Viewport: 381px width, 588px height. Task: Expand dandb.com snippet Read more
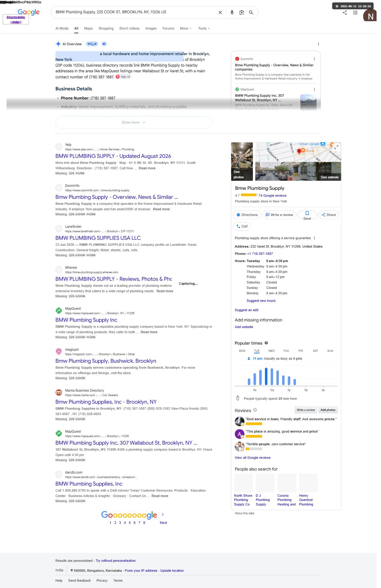tap(160, 496)
